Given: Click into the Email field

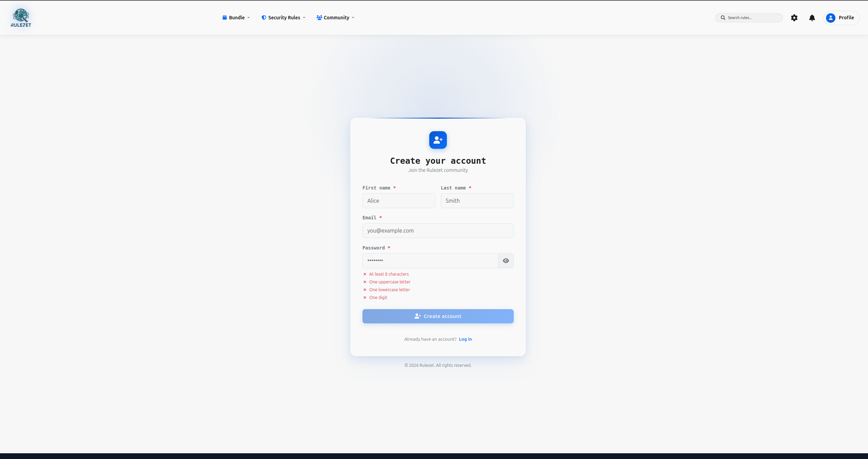Looking at the screenshot, I should tap(438, 231).
